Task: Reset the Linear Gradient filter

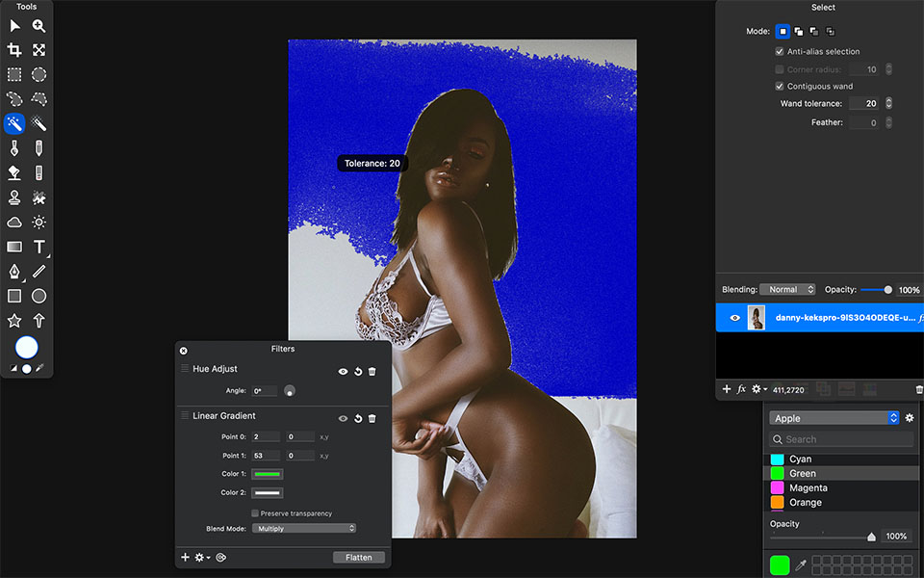Action: coord(358,419)
